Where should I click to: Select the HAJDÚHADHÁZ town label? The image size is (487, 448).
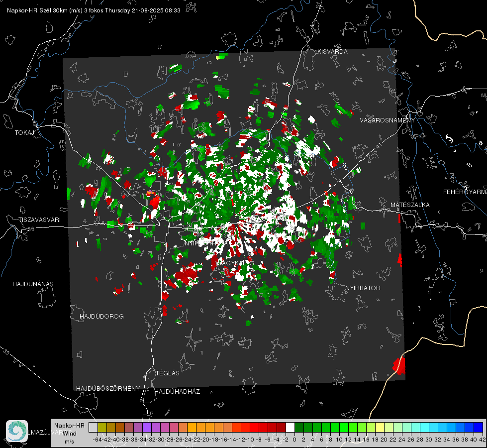(x=177, y=392)
